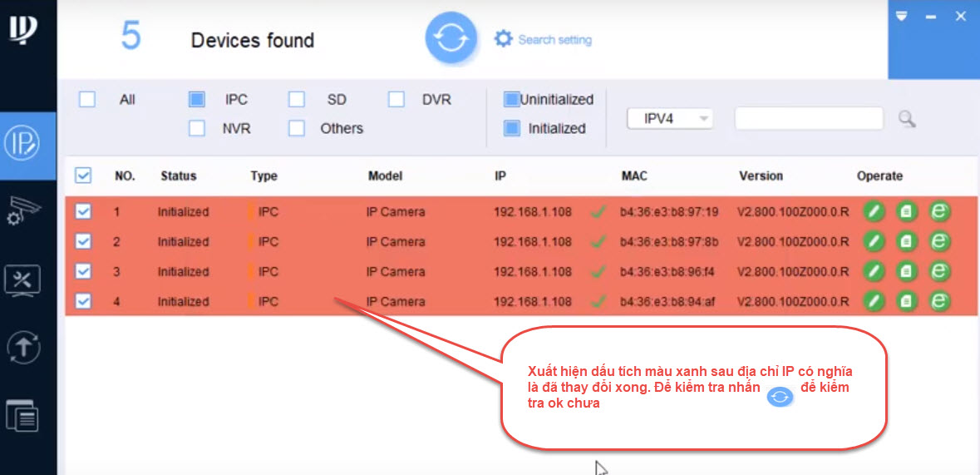Image resolution: width=980 pixels, height=475 pixels.
Task: Sort by the Status column header
Action: 178,176
